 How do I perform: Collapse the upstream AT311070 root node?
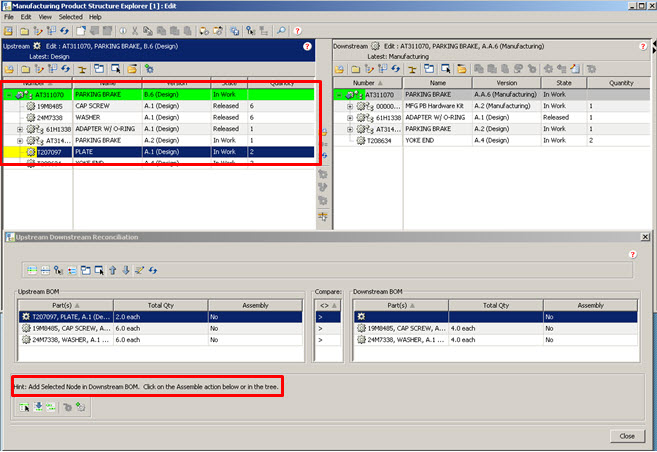click(x=9, y=95)
